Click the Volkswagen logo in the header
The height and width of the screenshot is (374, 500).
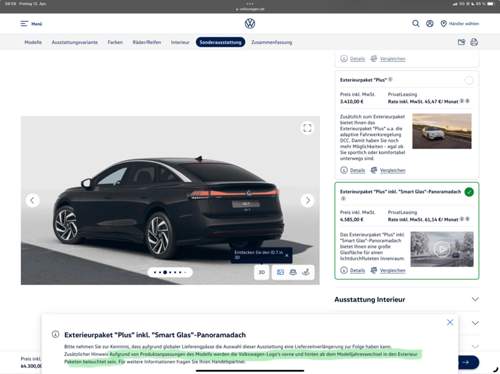point(250,23)
